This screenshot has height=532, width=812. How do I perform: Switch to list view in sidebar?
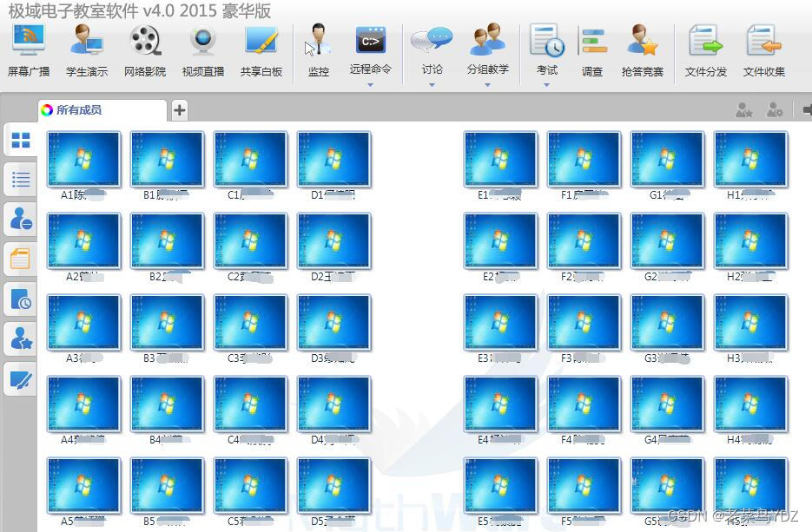point(21,180)
